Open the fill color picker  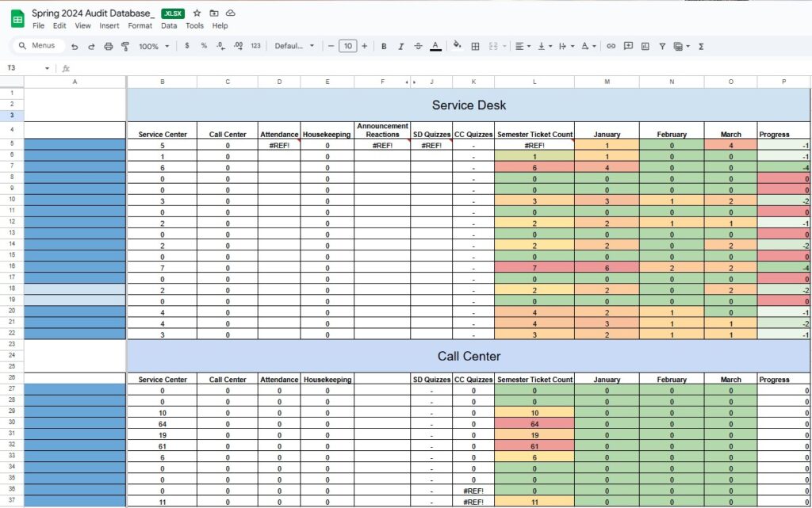[x=457, y=47]
